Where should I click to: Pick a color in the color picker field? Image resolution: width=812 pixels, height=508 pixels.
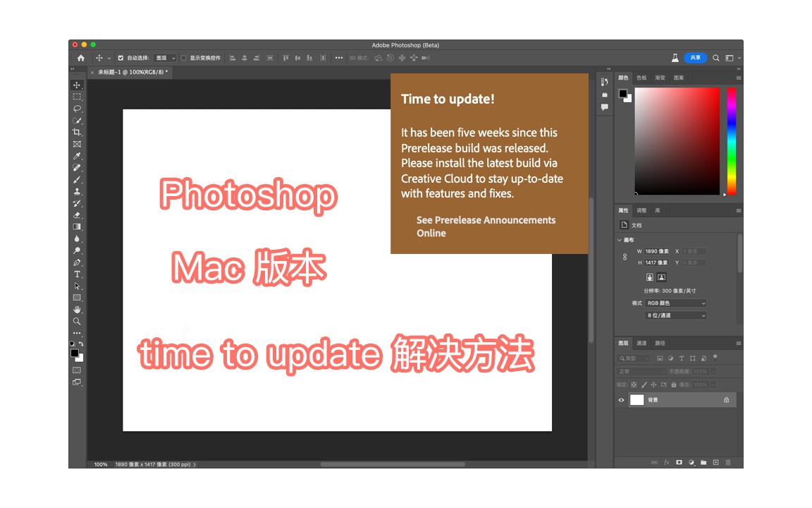click(677, 141)
